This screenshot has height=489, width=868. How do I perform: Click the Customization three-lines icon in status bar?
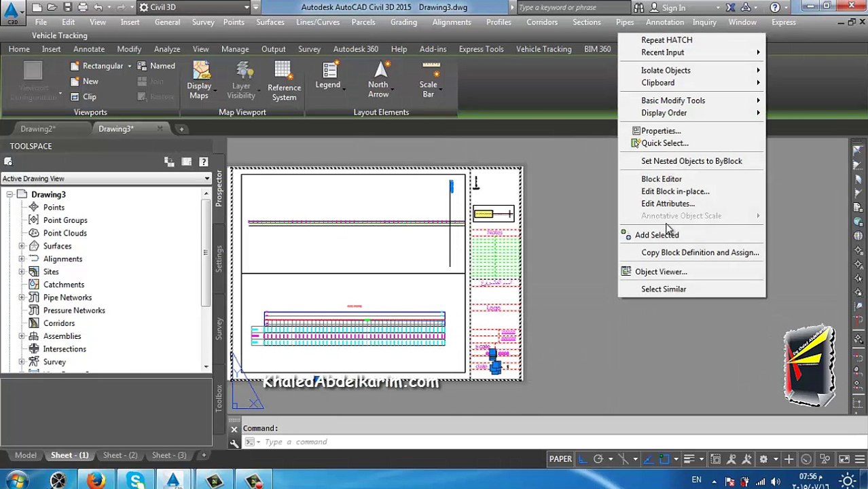859,460
